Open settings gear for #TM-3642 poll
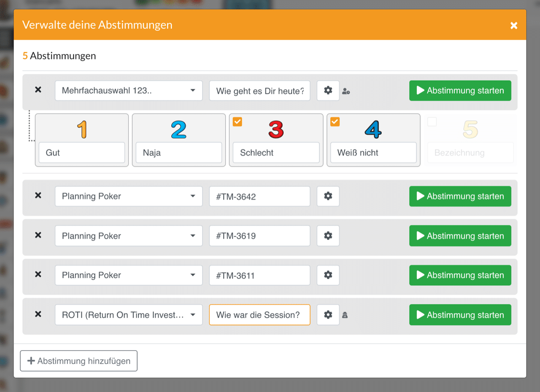The width and height of the screenshot is (540, 392). tap(328, 196)
